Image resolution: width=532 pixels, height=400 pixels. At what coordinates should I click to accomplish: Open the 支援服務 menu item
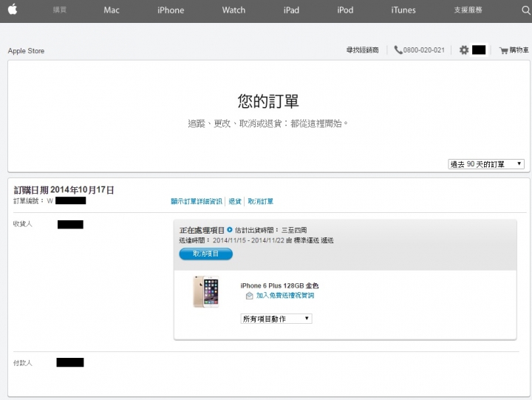468,10
